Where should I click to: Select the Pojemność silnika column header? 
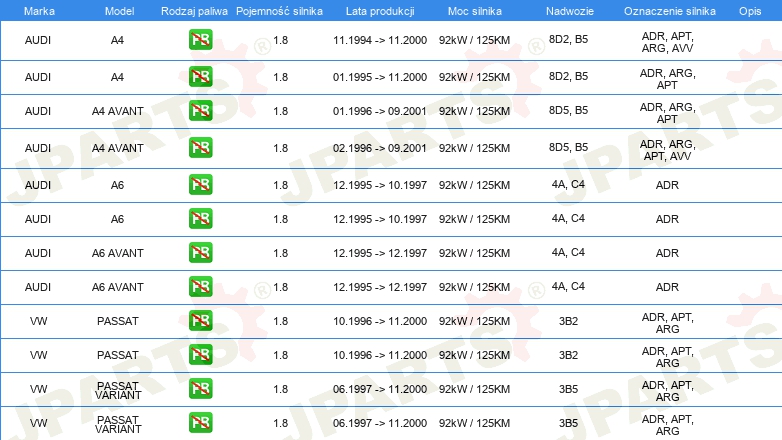279,11
